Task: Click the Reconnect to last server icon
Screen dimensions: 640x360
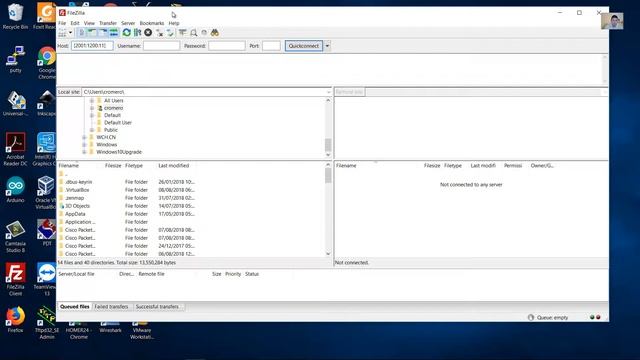Action: [x=170, y=33]
